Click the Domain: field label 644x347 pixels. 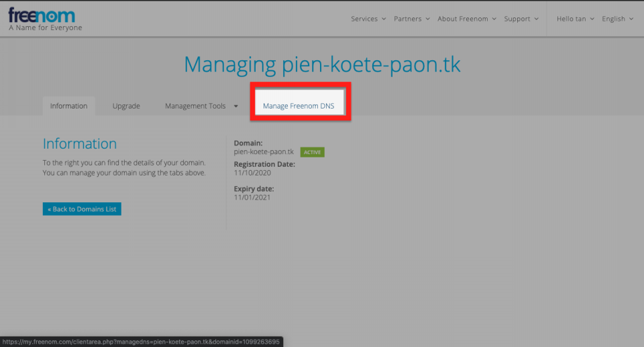pos(248,143)
